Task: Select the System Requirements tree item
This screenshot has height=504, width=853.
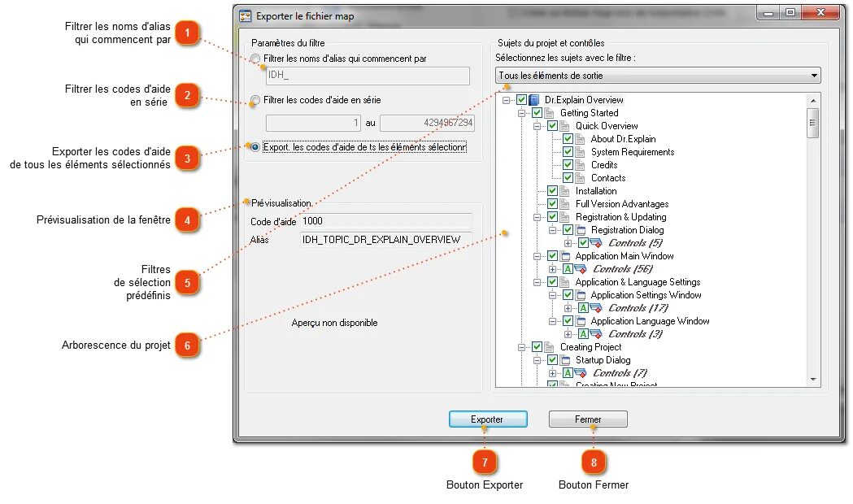Action: click(x=633, y=152)
